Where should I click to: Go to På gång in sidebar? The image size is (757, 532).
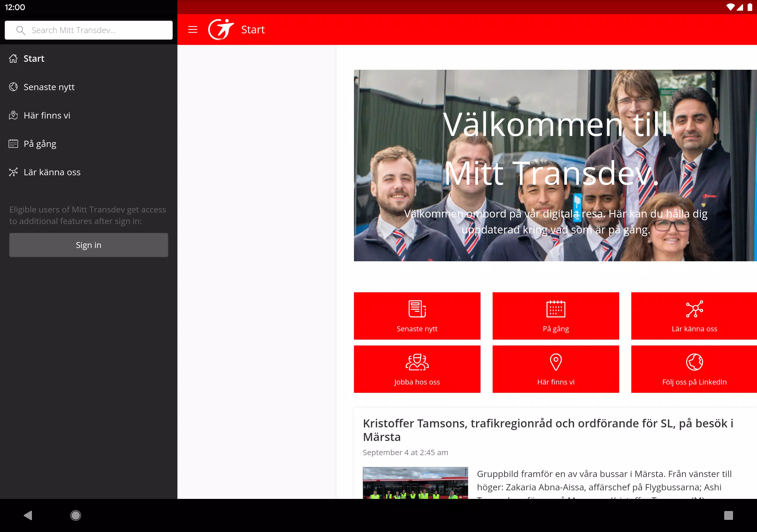(89, 143)
